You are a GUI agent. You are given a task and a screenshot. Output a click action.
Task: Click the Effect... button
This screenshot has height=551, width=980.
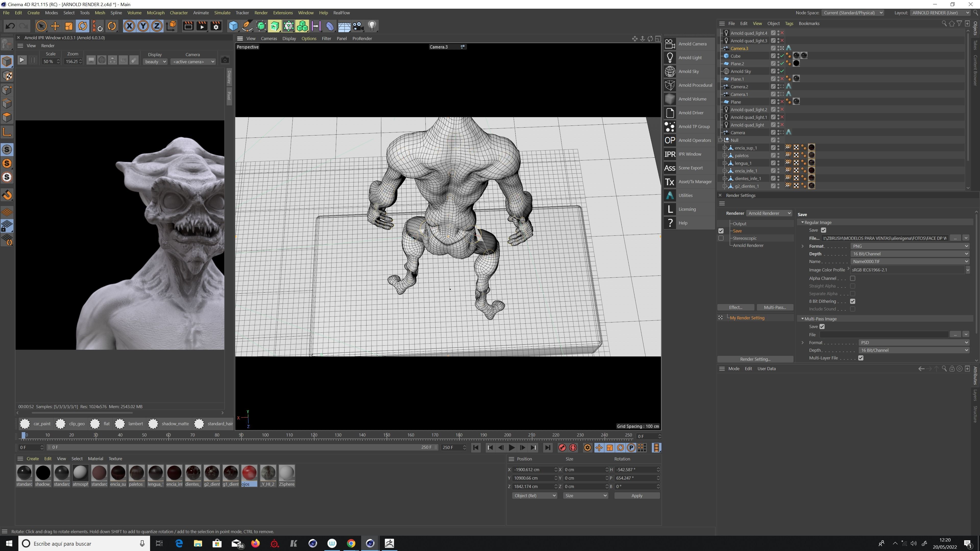(x=735, y=307)
